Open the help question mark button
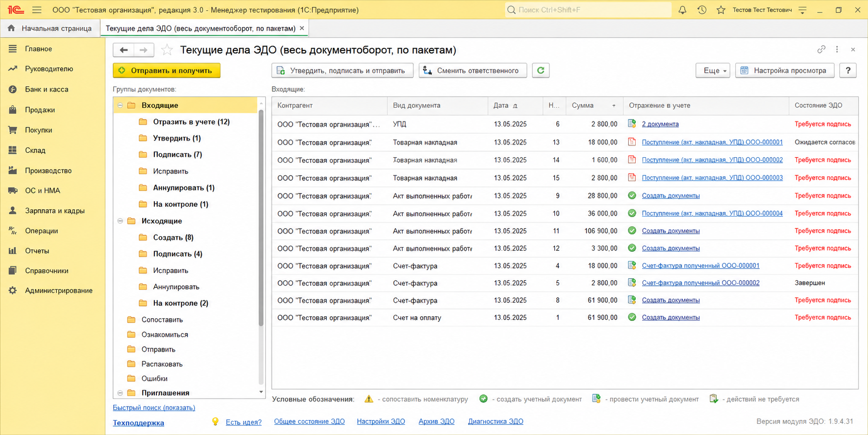The height and width of the screenshot is (435, 868). [848, 71]
